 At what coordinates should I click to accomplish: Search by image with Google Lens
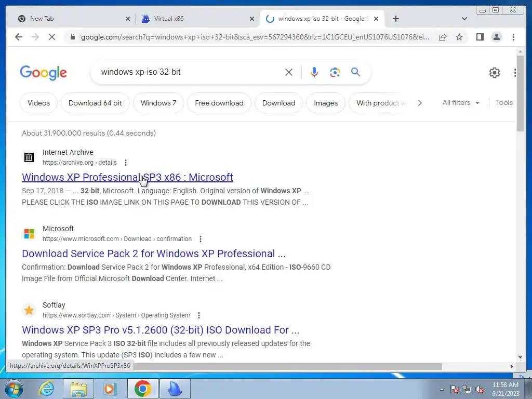pyautogui.click(x=335, y=72)
